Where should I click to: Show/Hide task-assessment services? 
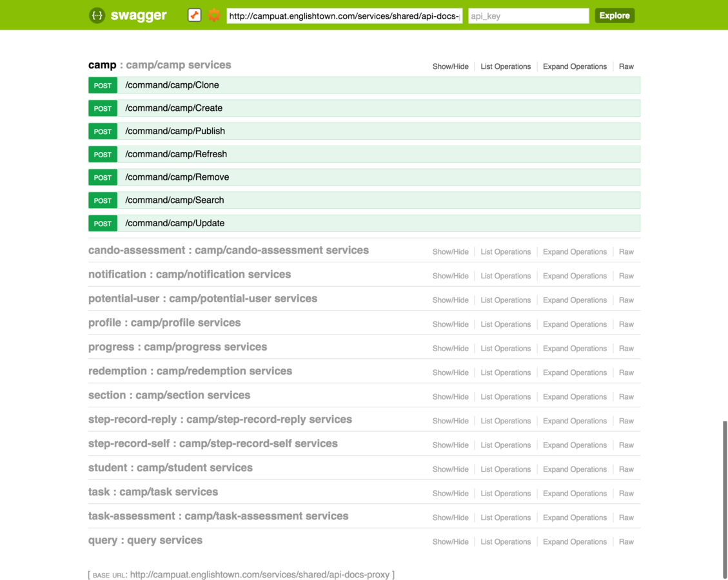coord(450,517)
